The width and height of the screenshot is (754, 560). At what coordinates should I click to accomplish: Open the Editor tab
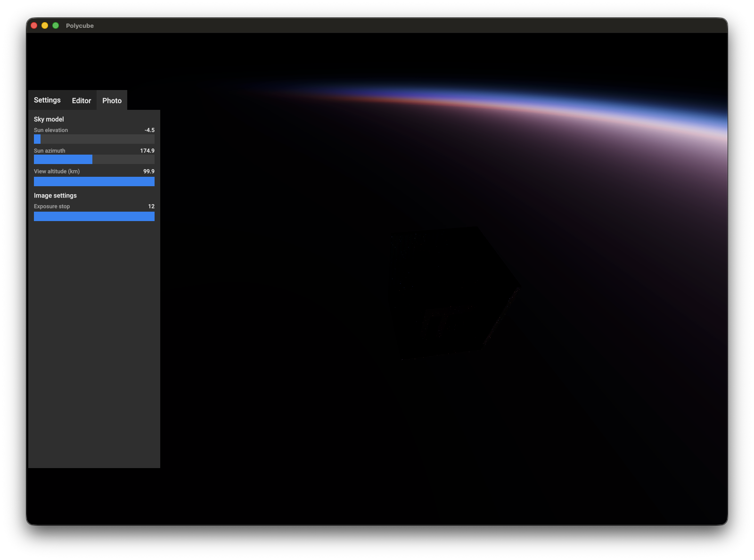82,101
